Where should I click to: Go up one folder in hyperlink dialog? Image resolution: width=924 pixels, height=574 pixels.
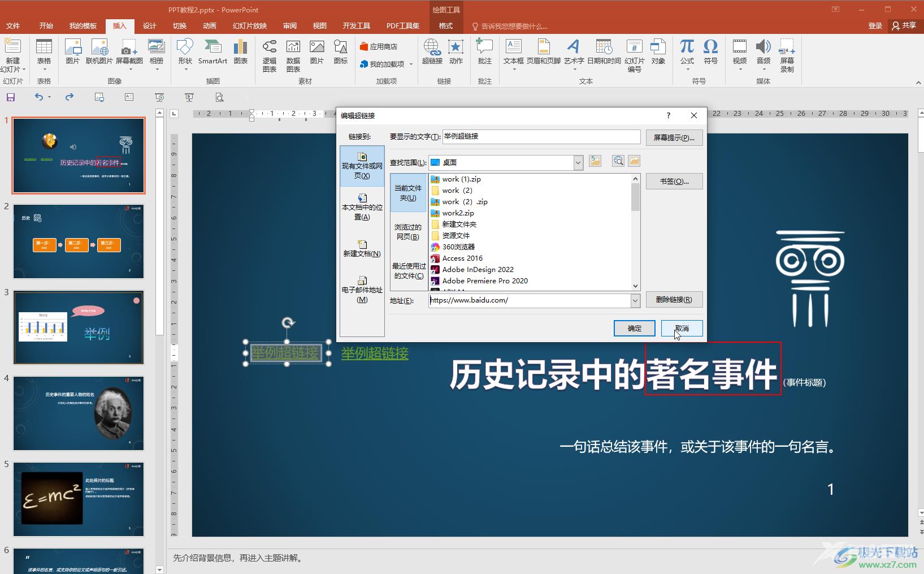point(595,162)
